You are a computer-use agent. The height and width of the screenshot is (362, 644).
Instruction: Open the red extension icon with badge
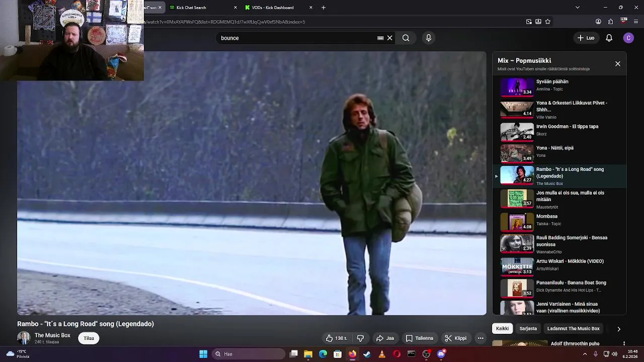tap(624, 21)
